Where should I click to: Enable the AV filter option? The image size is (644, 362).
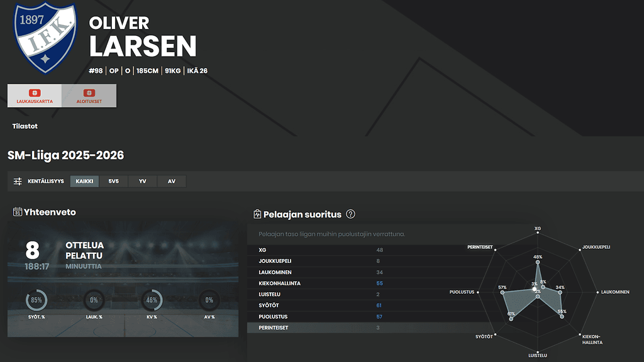(x=171, y=181)
